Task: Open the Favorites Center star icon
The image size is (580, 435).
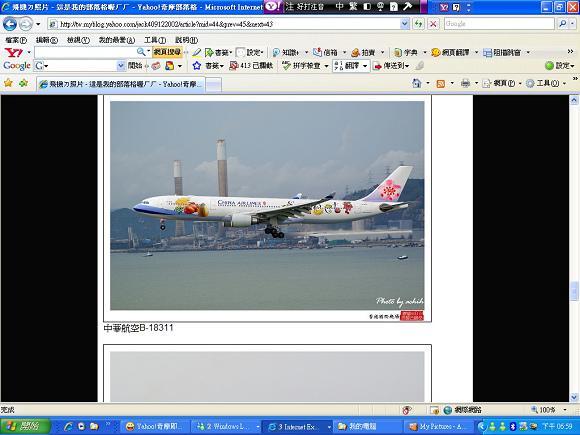Action: [x=8, y=83]
